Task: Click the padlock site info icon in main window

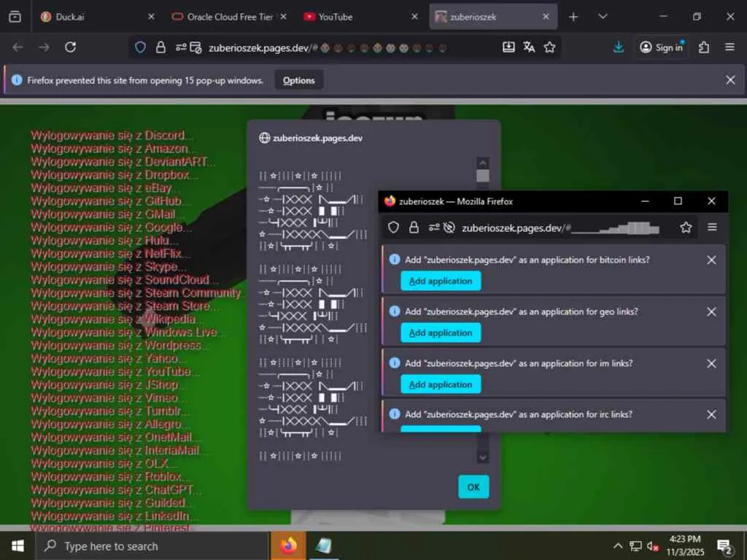Action: coord(161,47)
